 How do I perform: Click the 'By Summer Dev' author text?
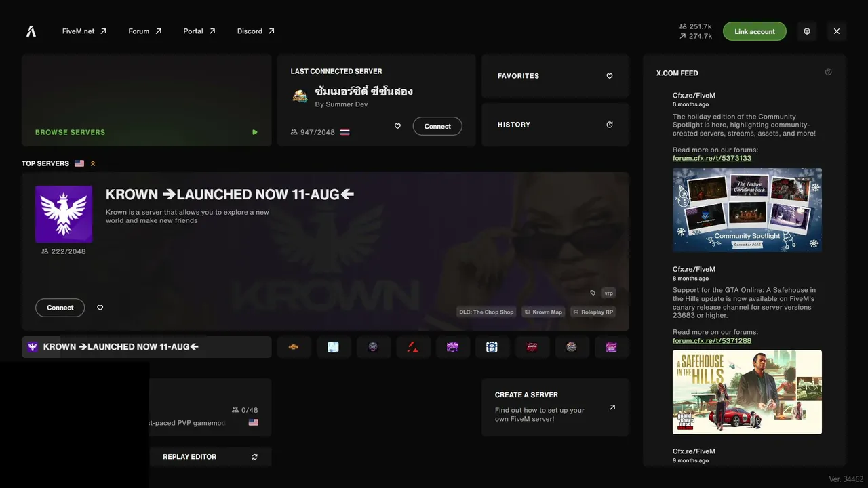coord(342,104)
